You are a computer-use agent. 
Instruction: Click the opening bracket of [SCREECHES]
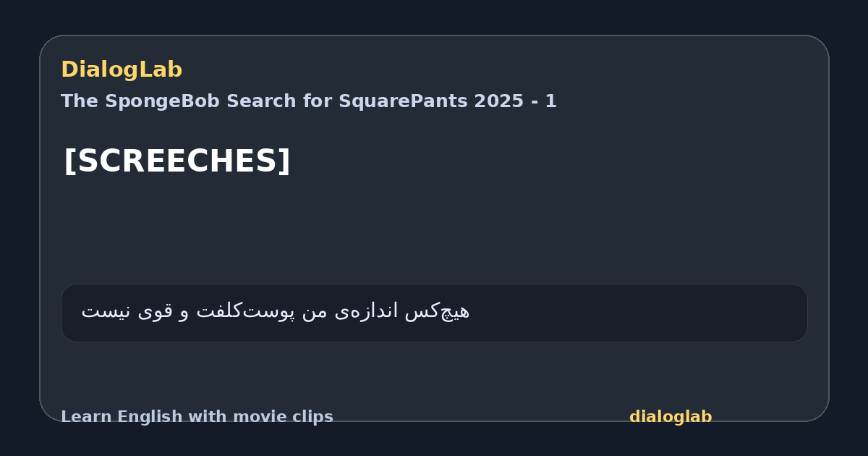(69, 161)
